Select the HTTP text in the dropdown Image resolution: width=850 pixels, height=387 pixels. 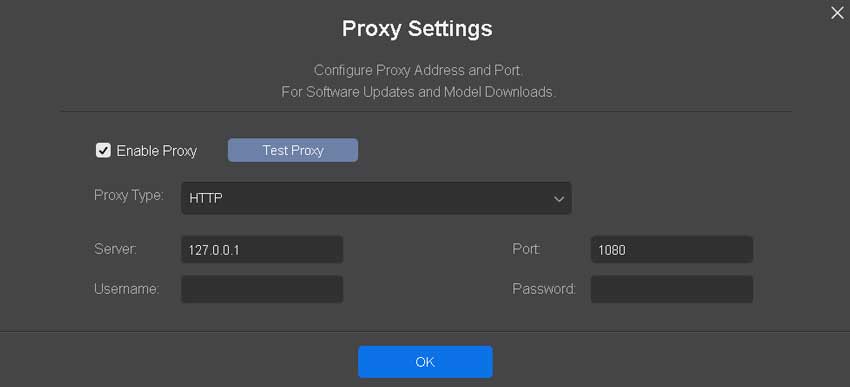[206, 198]
